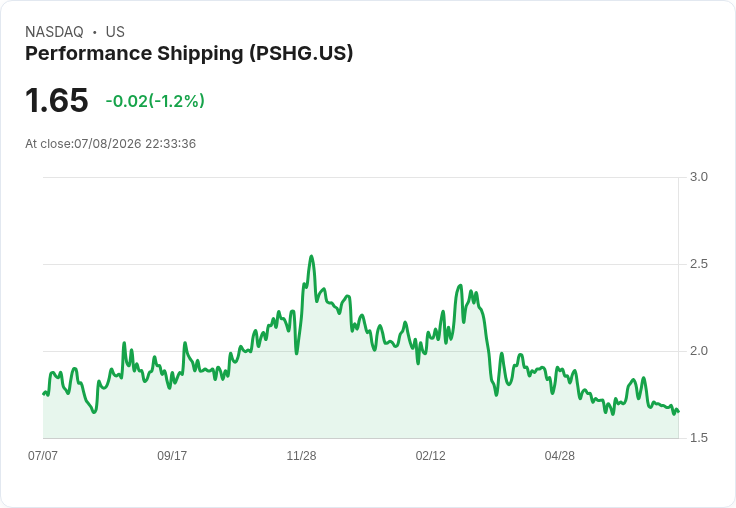Viewport: 736px width, 508px height.
Task: Click the NASDAQ exchange label
Action: 54,32
